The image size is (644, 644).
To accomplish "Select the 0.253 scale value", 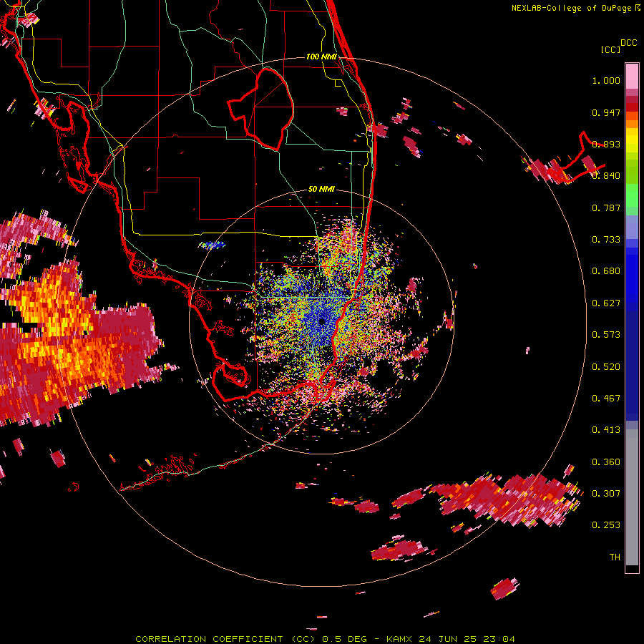I will click(606, 525).
